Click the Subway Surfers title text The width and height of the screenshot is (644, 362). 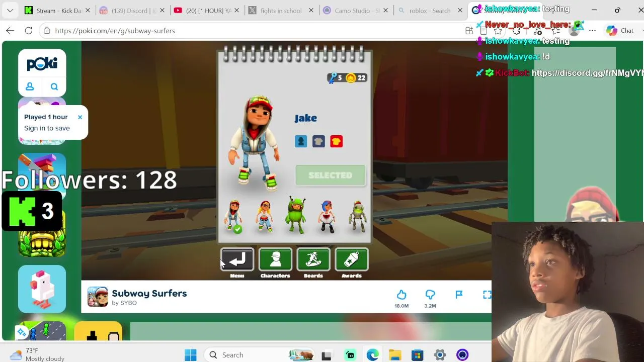(x=149, y=293)
